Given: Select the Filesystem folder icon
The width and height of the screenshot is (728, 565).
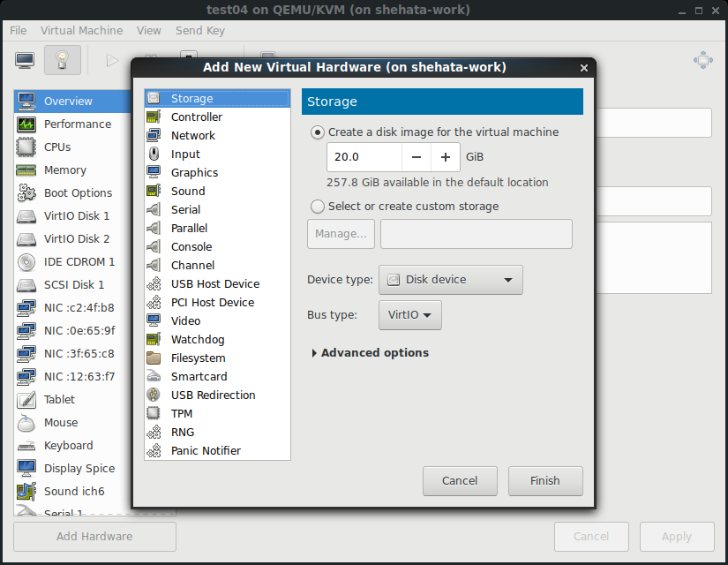Looking at the screenshot, I should 154,358.
